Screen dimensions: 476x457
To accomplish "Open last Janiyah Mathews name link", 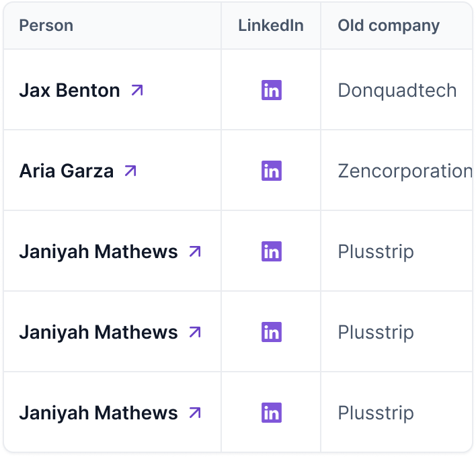I will coord(98,413).
